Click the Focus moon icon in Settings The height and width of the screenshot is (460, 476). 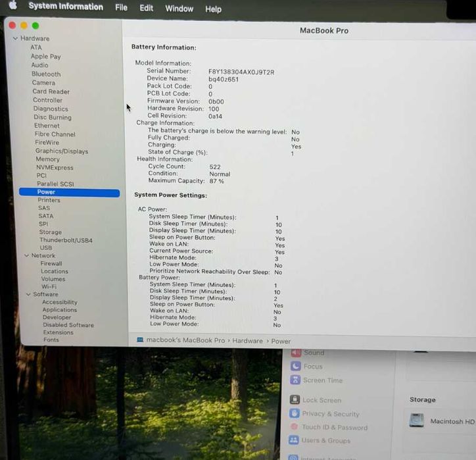click(295, 366)
